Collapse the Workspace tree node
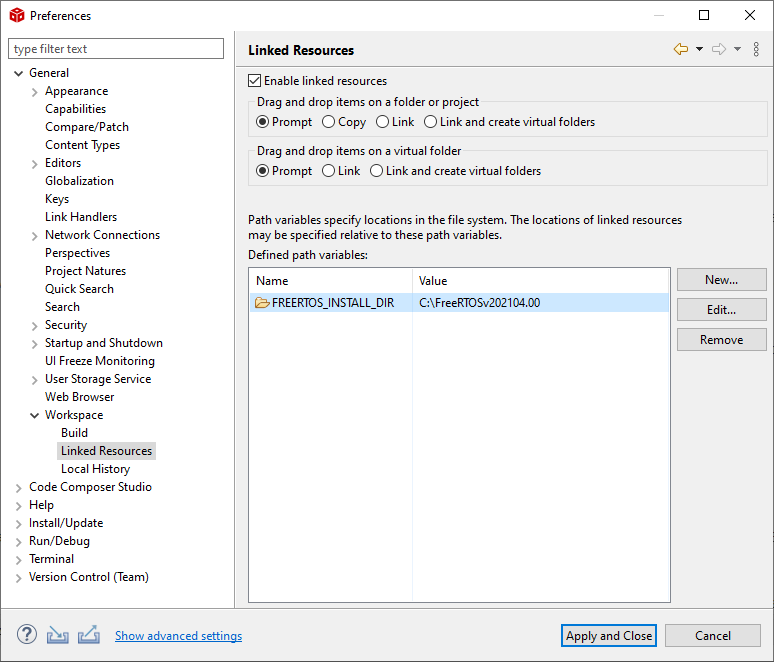This screenshot has width=774, height=662. tap(35, 416)
